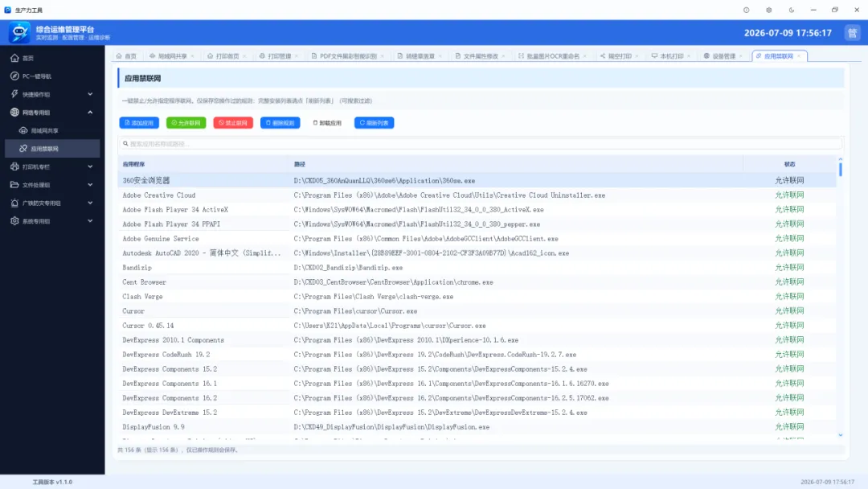
Task: Close the 本机打印 tab
Action: click(689, 56)
